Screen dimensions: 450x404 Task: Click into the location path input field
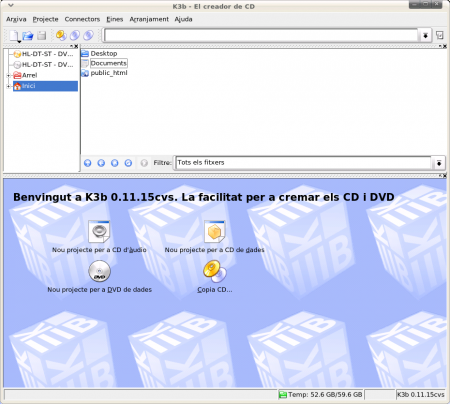pos(261,35)
